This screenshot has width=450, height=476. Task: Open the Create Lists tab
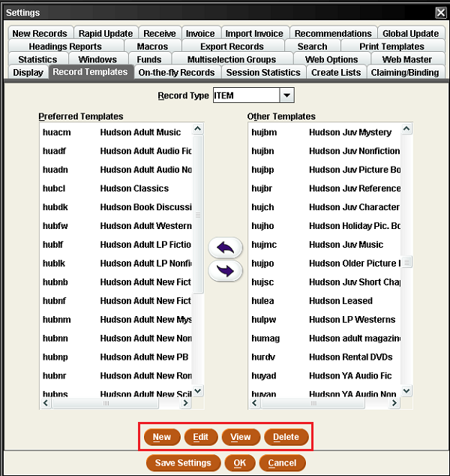pos(336,73)
